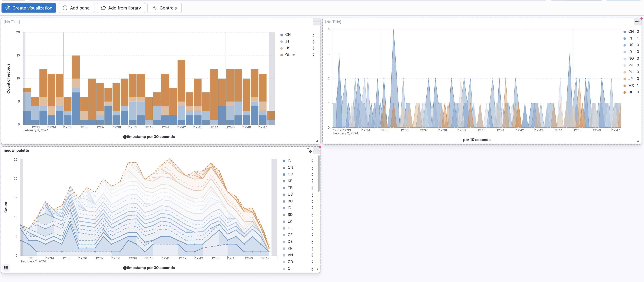Open LK legend options in meow_palette
The image size is (644, 282).
click(312, 222)
